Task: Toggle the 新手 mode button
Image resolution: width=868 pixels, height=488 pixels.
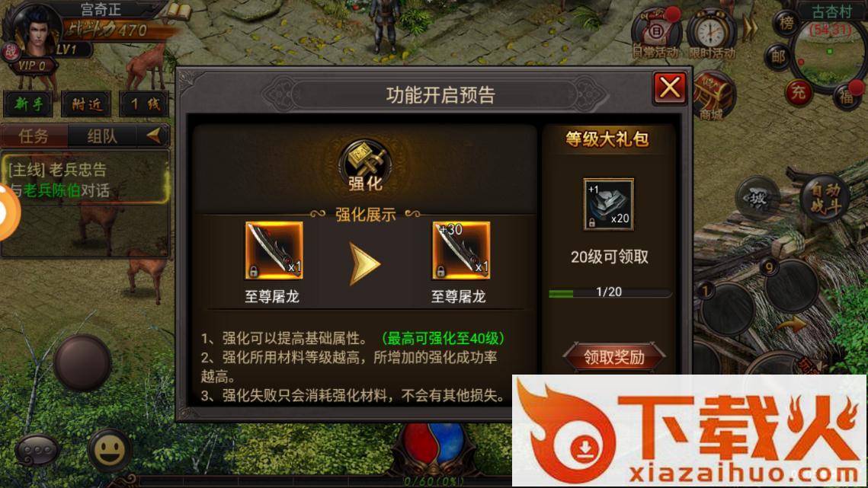Action: [29, 104]
